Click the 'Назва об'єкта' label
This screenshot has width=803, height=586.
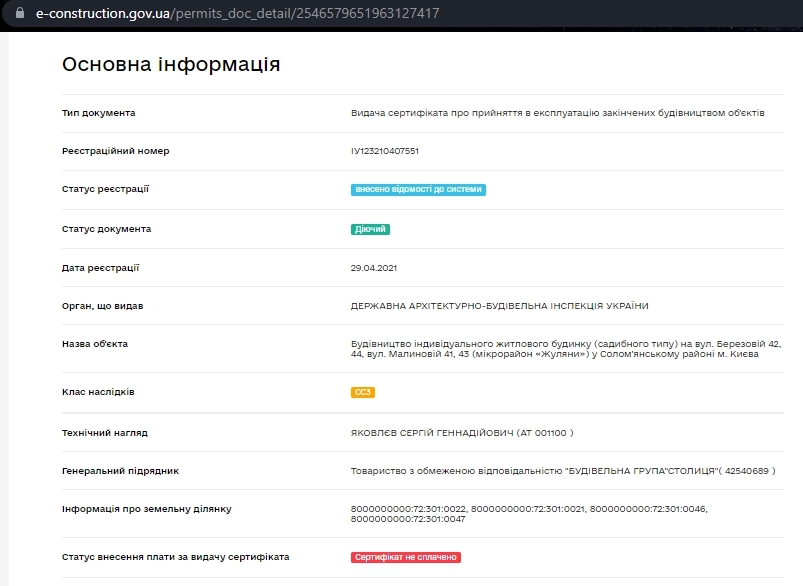tap(95, 344)
